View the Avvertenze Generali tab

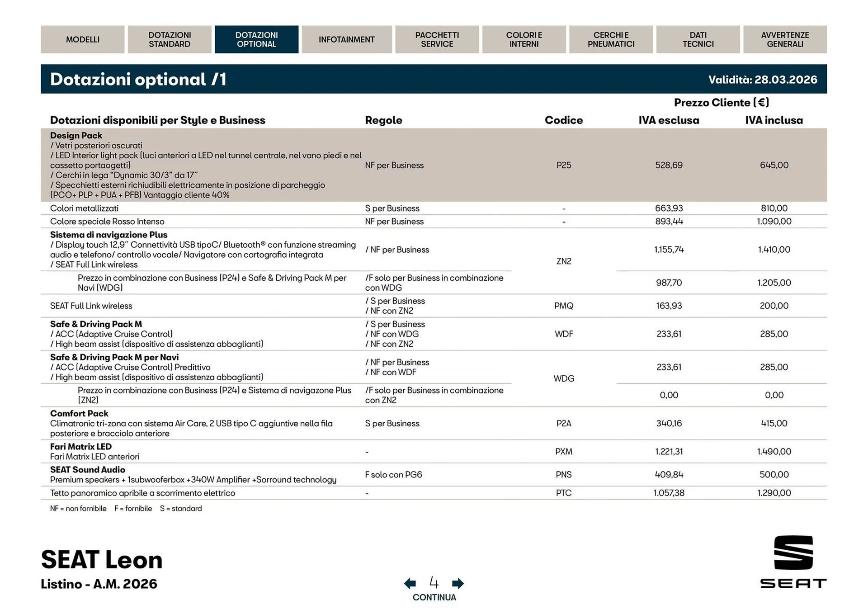coord(785,39)
